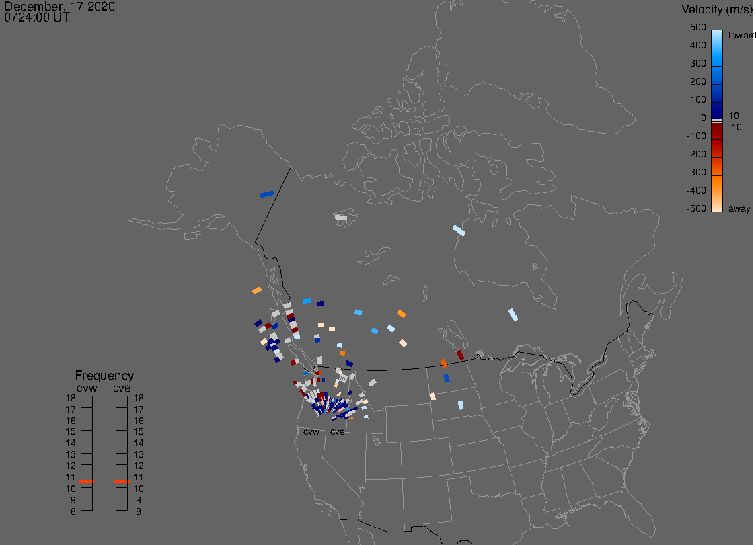Click the orange marker off the Alaska panhandle
Image resolution: width=756 pixels, height=545 pixels.
(257, 290)
